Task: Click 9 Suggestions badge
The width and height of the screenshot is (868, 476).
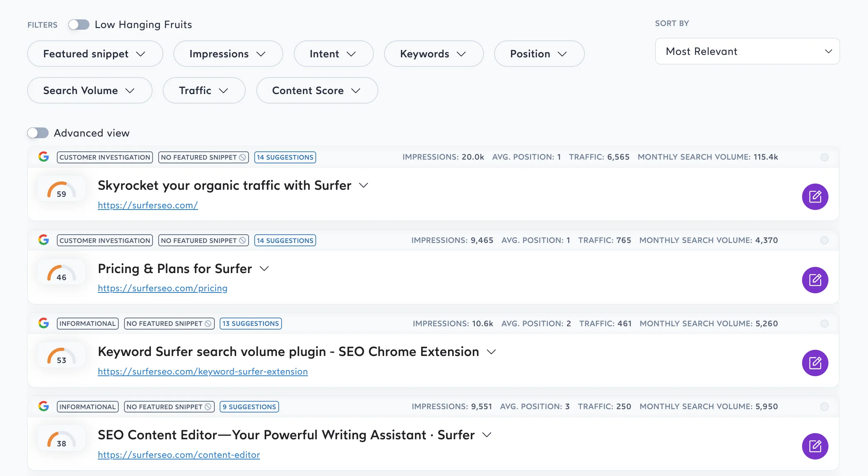Action: [249, 407]
